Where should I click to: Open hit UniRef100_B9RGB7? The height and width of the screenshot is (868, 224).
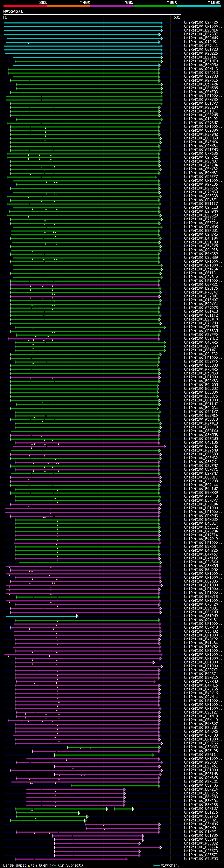point(201,34)
